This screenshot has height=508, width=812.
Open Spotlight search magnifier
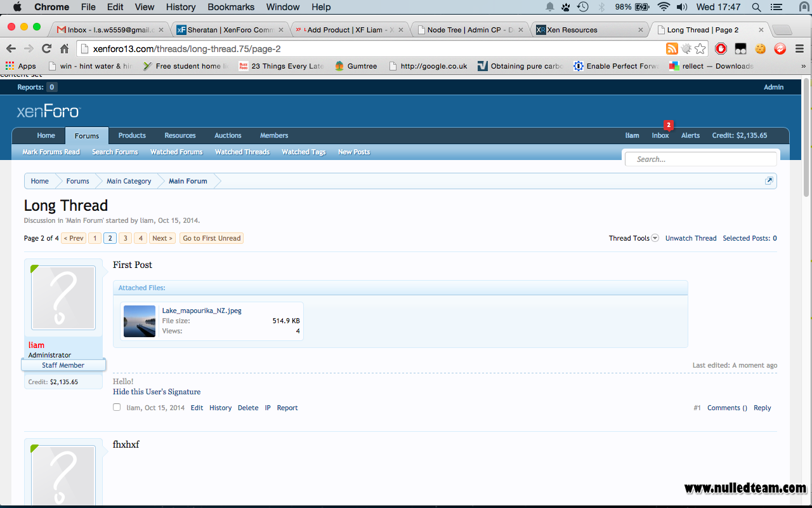[756, 7]
